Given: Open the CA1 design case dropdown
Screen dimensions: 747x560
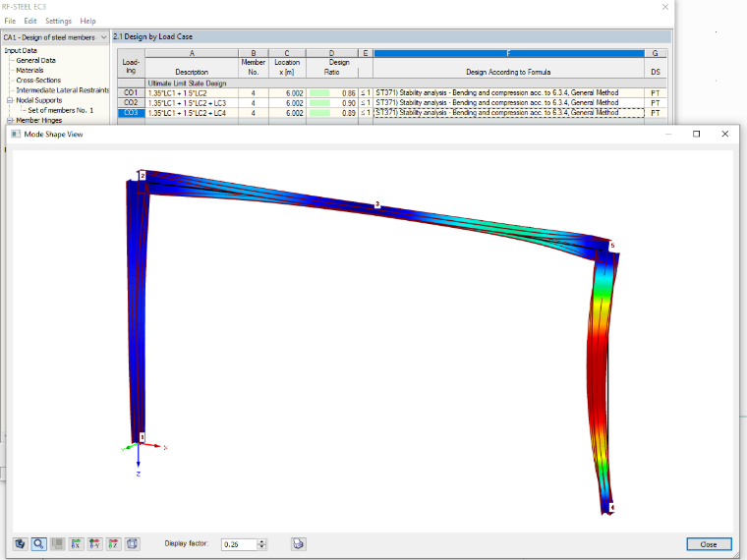Looking at the screenshot, I should tap(55, 37).
